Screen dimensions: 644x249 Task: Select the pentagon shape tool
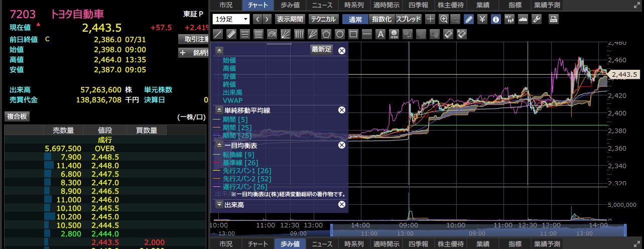[x=326, y=35]
